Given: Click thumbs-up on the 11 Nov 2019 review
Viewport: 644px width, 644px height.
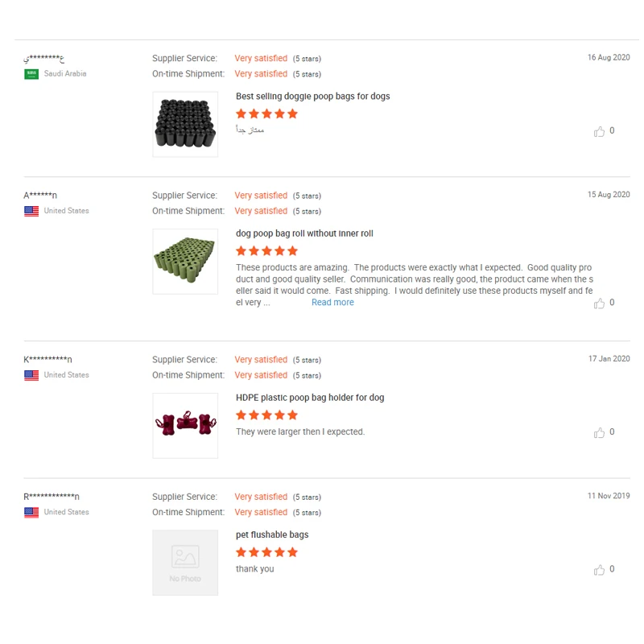Looking at the screenshot, I should pyautogui.click(x=599, y=570).
